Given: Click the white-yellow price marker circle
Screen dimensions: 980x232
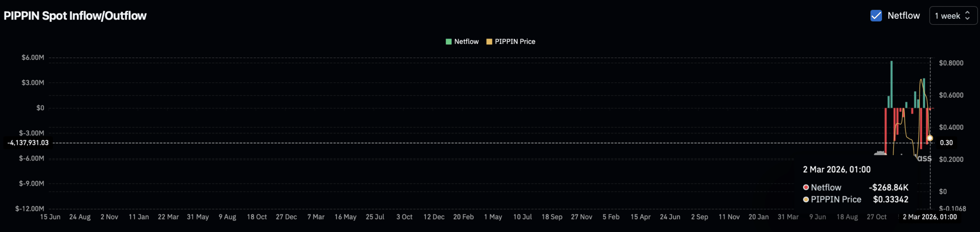Looking at the screenshot, I should (x=930, y=138).
